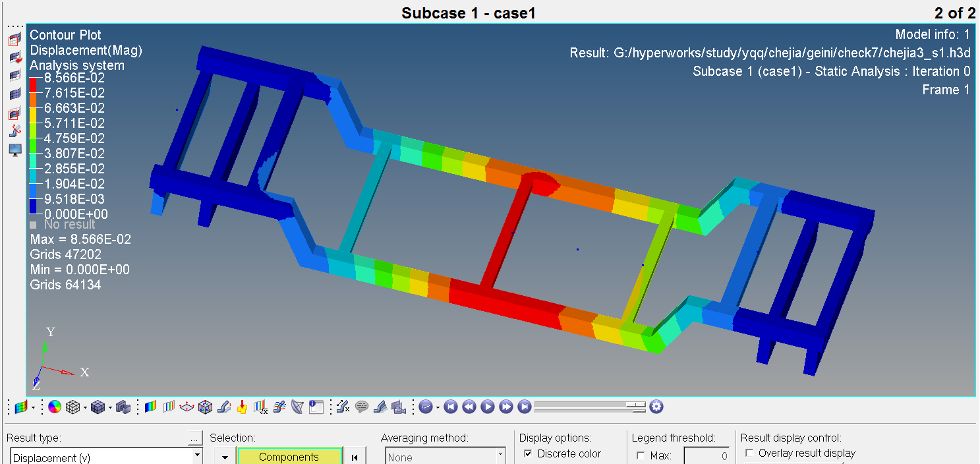The height and width of the screenshot is (464, 980).
Task: Click the dark blue legend color swatch
Action: (x=33, y=206)
